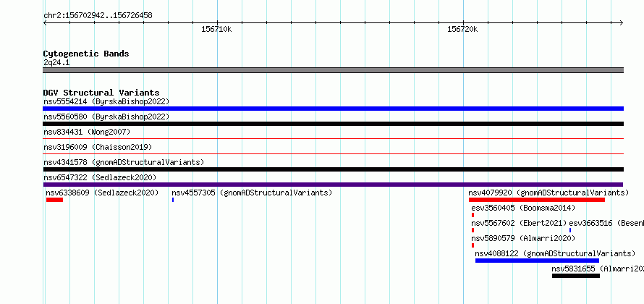Open the nsv4088122 variant label
Viewport: 644px width, 304px height.
pos(555,253)
